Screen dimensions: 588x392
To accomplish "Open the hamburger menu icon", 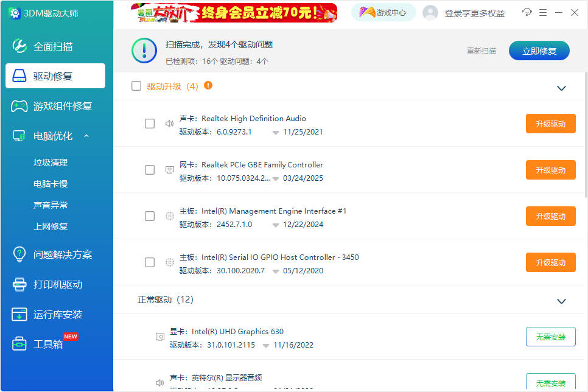I will 542,13.
